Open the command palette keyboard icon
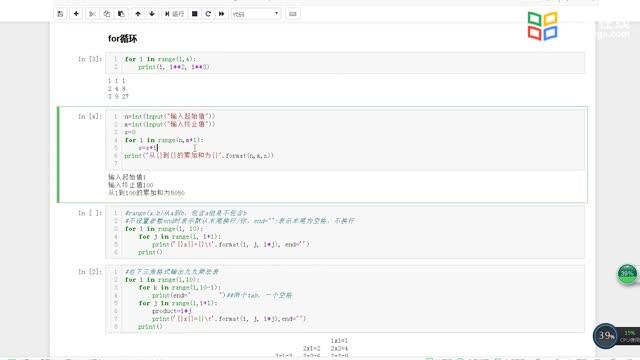640x360 pixels. coord(293,14)
